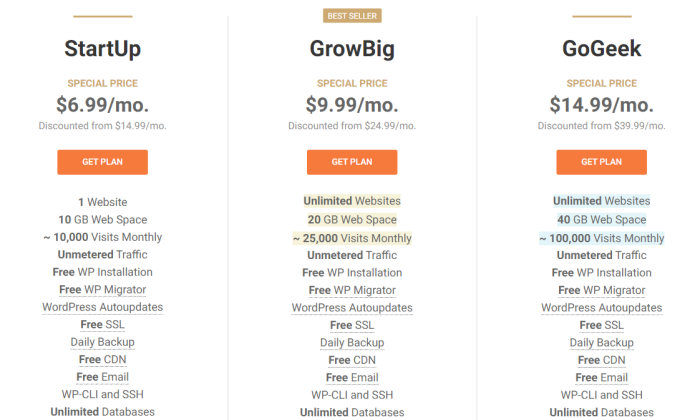Click GrowBig Free CDN link
The height and width of the screenshot is (420, 700).
point(352,360)
